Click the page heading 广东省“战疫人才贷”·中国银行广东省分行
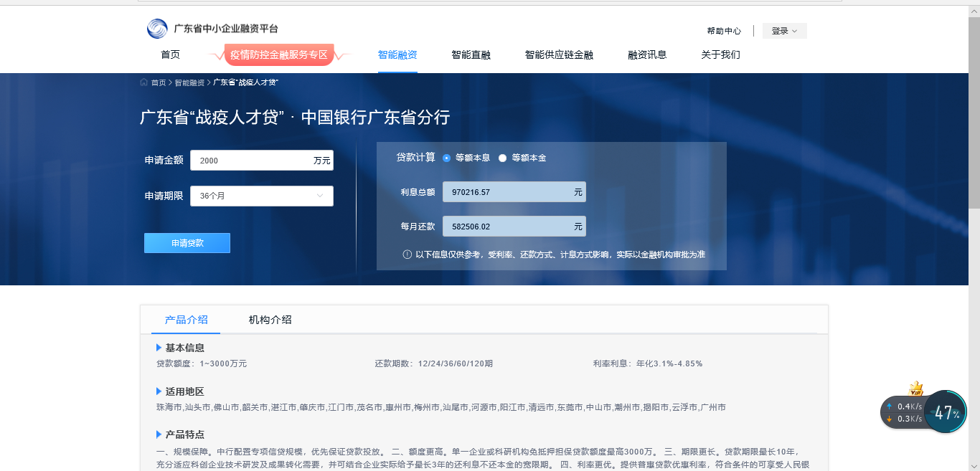This screenshot has height=471, width=980. click(x=295, y=118)
